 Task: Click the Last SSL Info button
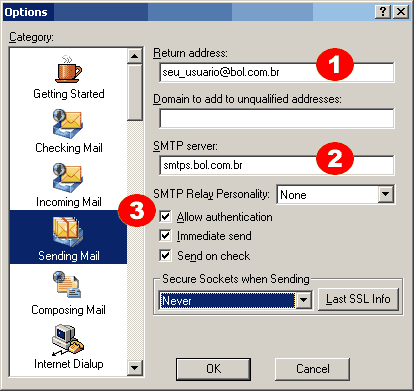[x=358, y=299]
